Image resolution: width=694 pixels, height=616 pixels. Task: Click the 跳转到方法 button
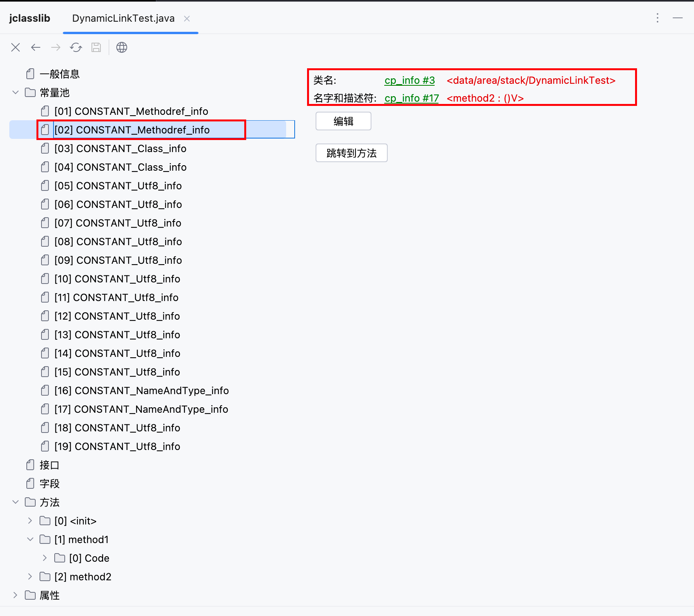[x=352, y=153]
